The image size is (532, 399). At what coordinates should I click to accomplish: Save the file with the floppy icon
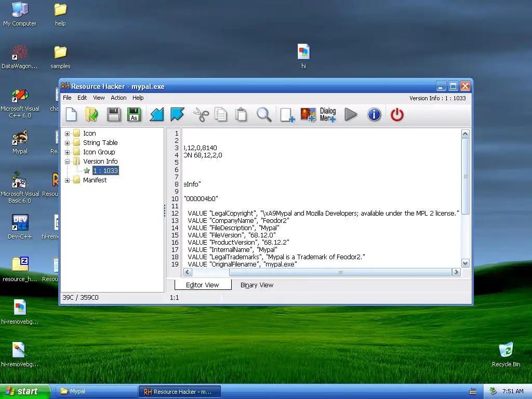pos(114,115)
